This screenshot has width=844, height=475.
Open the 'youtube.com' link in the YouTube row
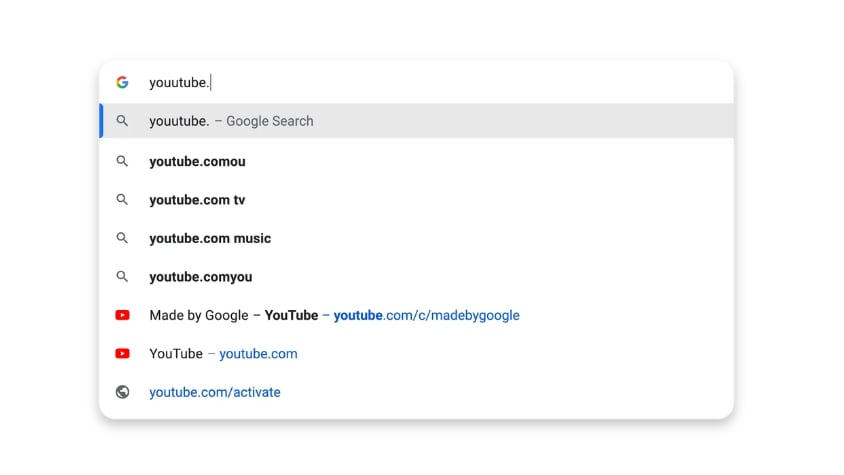pyautogui.click(x=258, y=353)
